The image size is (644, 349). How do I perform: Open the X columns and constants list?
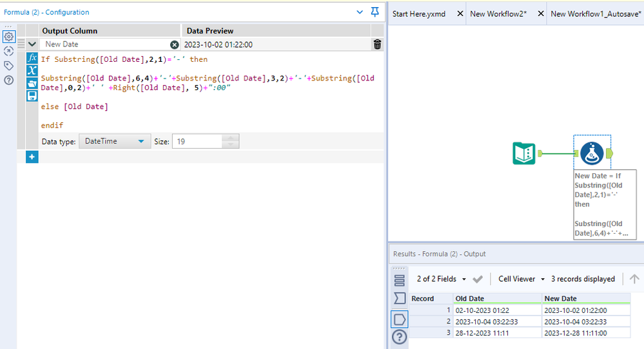tap(32, 71)
